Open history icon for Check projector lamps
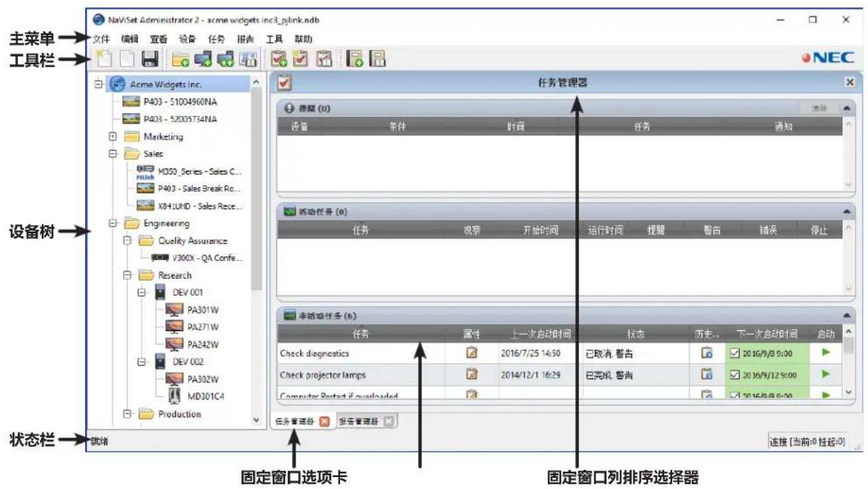868x489 pixels. [x=707, y=374]
